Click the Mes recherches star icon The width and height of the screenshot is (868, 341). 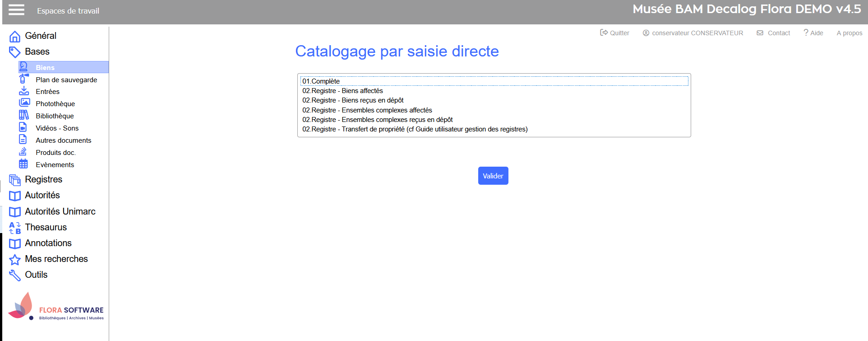15,260
